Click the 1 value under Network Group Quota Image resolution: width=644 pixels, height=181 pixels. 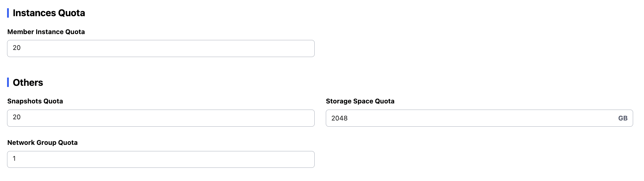click(14, 159)
